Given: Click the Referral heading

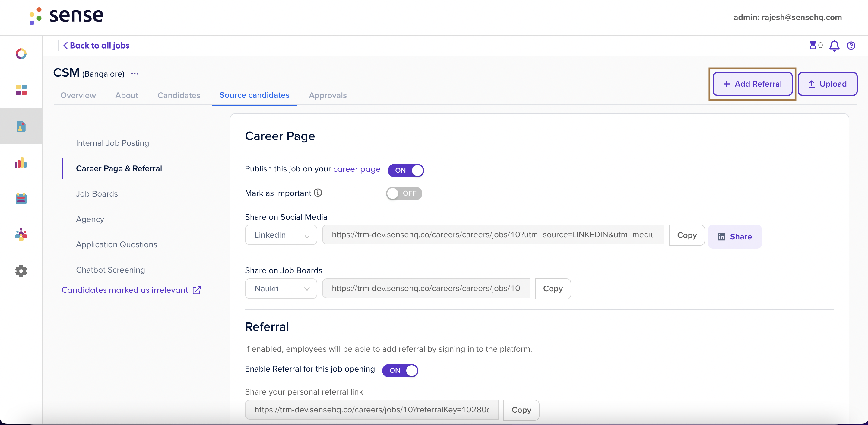Looking at the screenshot, I should pos(267,327).
